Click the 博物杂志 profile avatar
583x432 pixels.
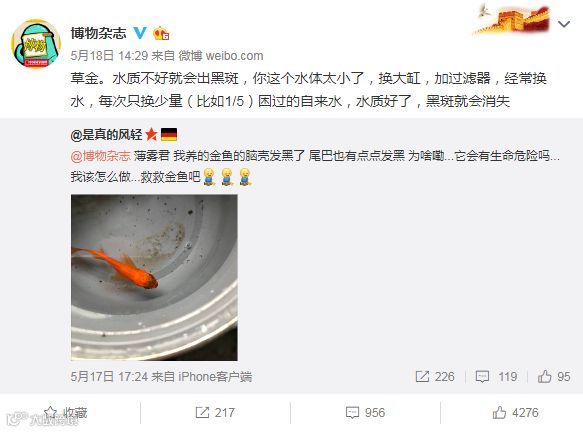(36, 44)
